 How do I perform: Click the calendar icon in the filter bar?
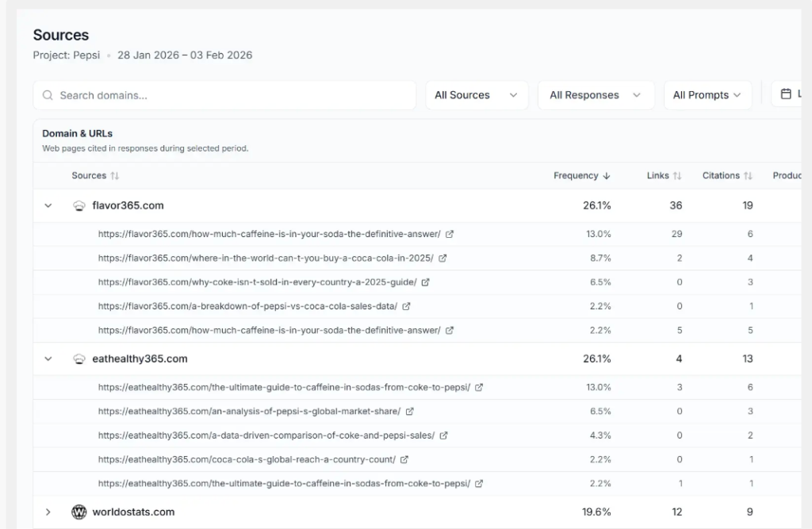(786, 94)
